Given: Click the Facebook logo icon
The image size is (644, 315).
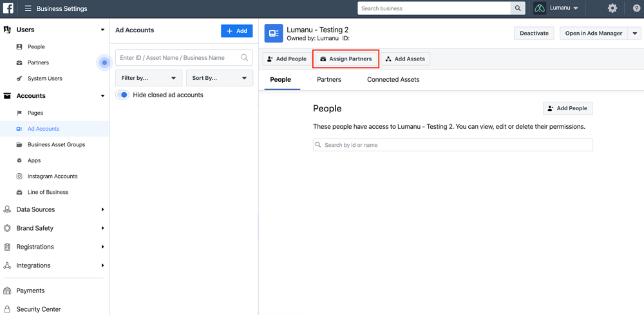Looking at the screenshot, I should click(8, 8).
